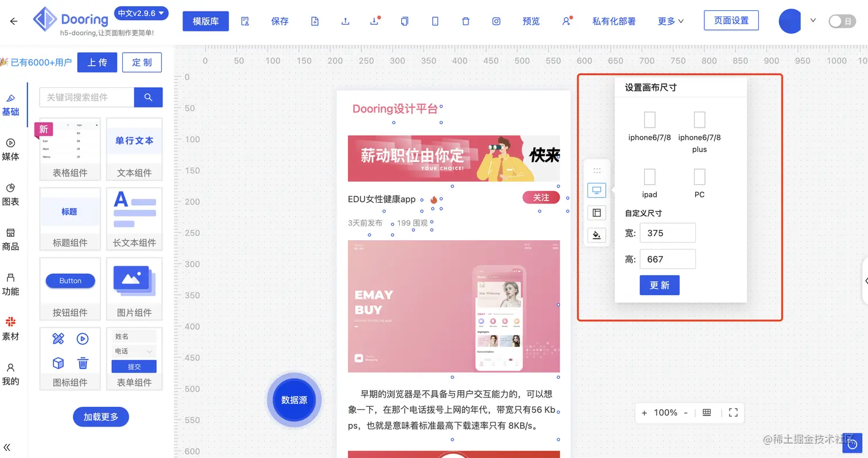Open 页面设置 page settings
Screen dimensions: 868x458
[731, 20]
